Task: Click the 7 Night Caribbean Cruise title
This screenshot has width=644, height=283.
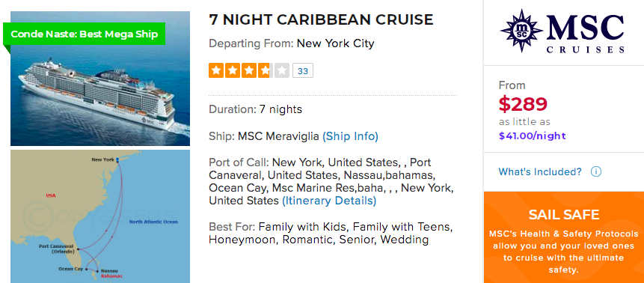Action: tap(321, 19)
